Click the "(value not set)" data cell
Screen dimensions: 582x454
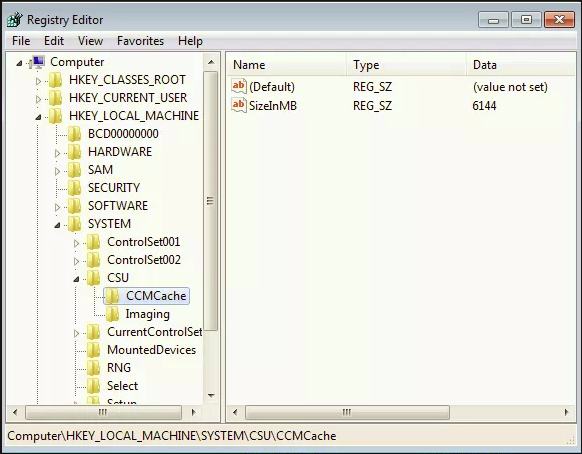coord(510,87)
